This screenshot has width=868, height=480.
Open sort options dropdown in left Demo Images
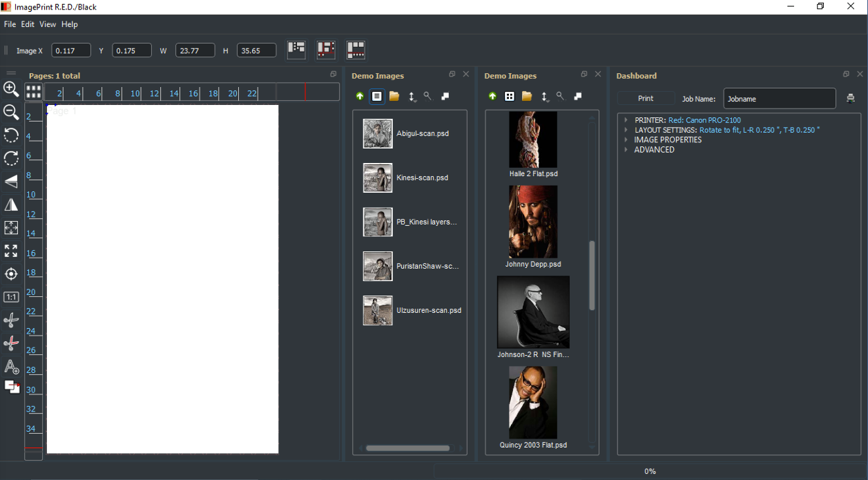pos(412,97)
